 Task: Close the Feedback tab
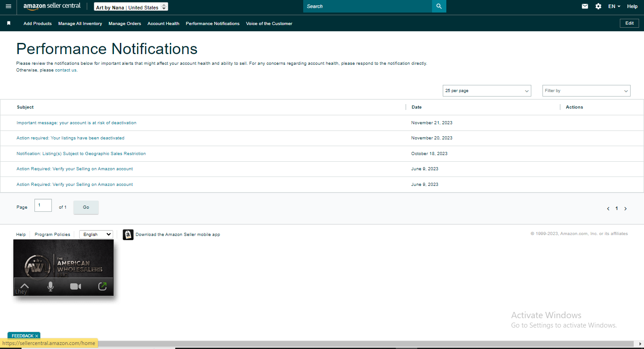pos(37,336)
